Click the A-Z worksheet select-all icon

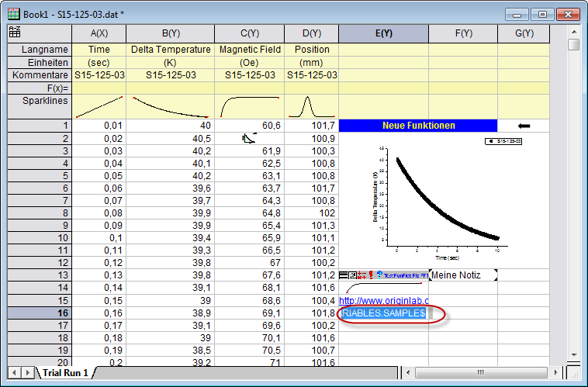[15, 32]
